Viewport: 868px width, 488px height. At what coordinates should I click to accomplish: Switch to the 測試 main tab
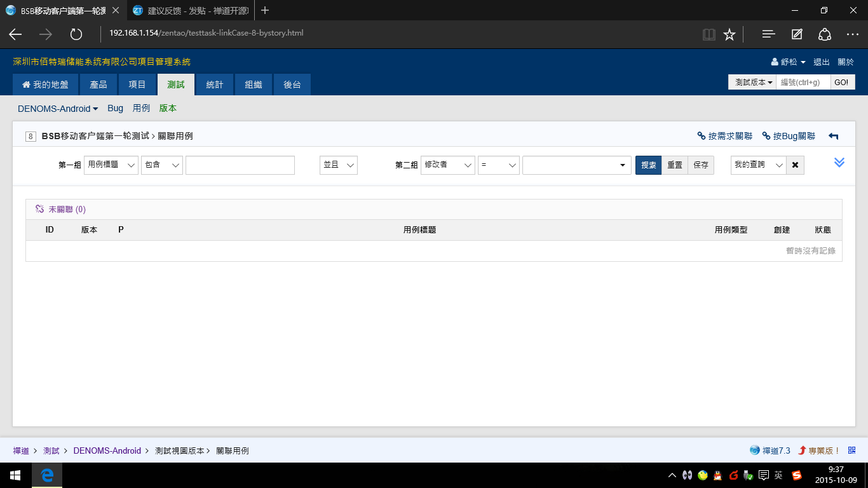[176, 85]
